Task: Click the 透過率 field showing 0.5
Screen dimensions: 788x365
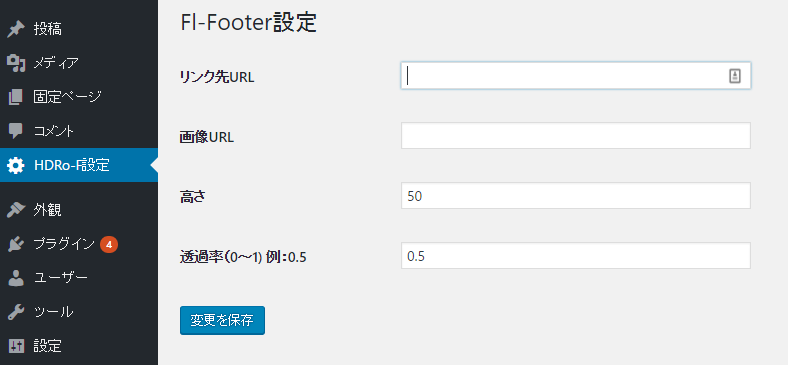Action: [x=575, y=255]
